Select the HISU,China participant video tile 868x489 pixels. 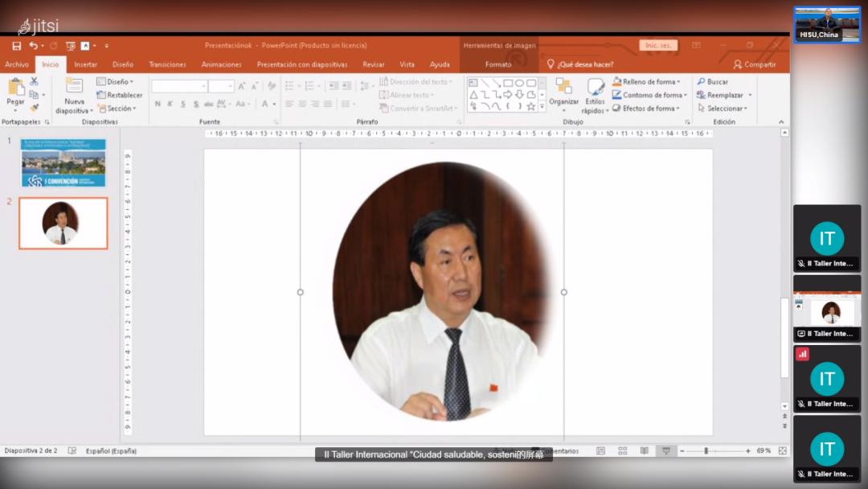(x=827, y=24)
